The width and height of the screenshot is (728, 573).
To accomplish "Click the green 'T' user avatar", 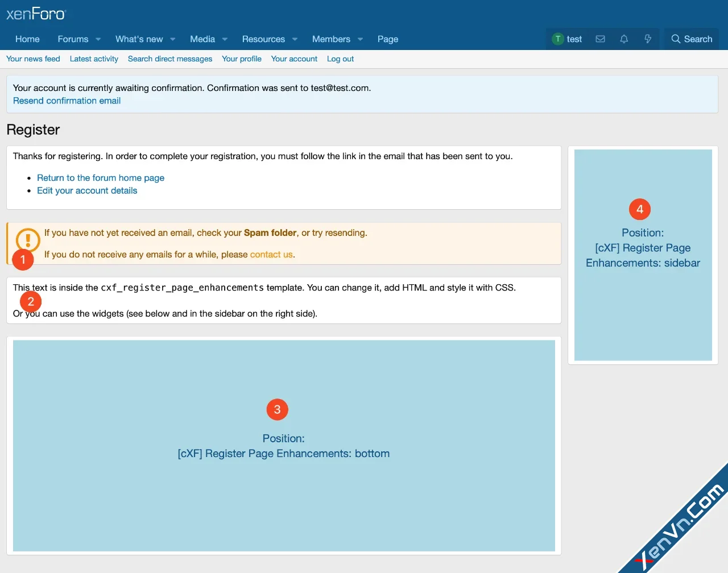I will click(x=558, y=39).
